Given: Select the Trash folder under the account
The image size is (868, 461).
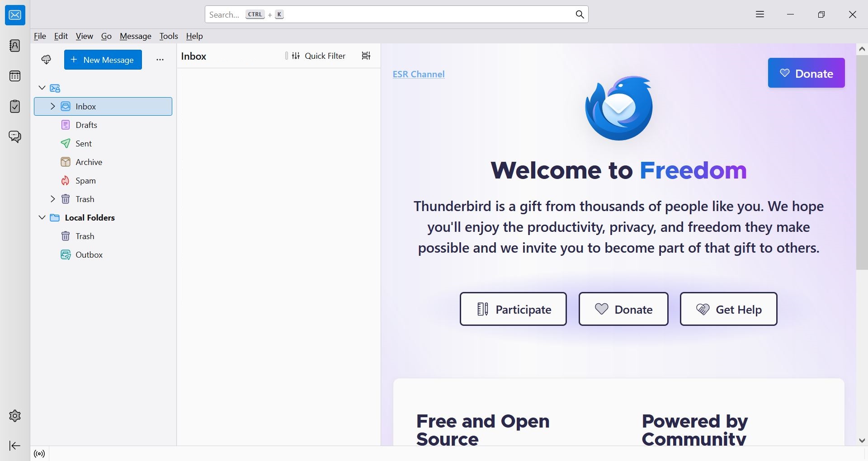Looking at the screenshot, I should point(103,199).
